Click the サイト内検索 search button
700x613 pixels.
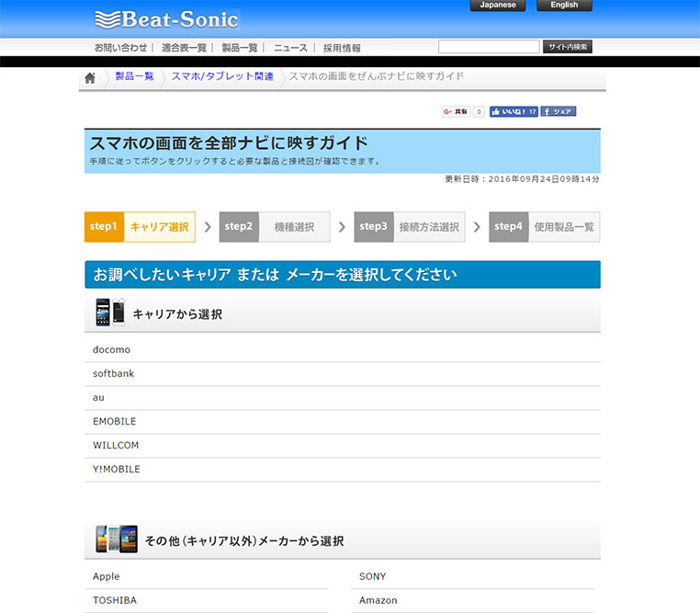point(568,47)
